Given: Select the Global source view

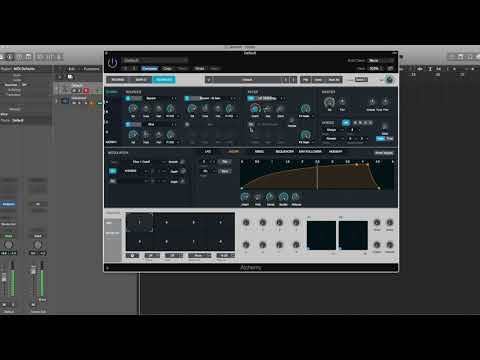Looking at the screenshot, I should (112, 92).
